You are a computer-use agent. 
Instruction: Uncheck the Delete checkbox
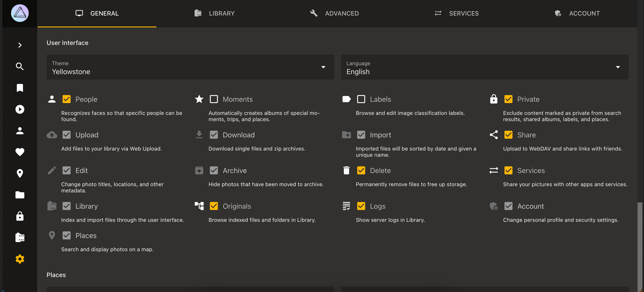pos(361,170)
